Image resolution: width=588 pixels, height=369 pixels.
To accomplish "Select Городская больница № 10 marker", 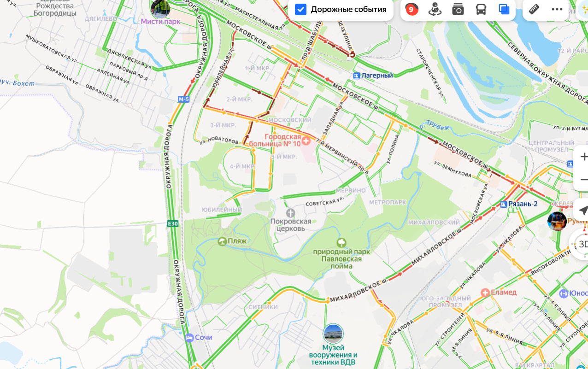I will point(306,141).
